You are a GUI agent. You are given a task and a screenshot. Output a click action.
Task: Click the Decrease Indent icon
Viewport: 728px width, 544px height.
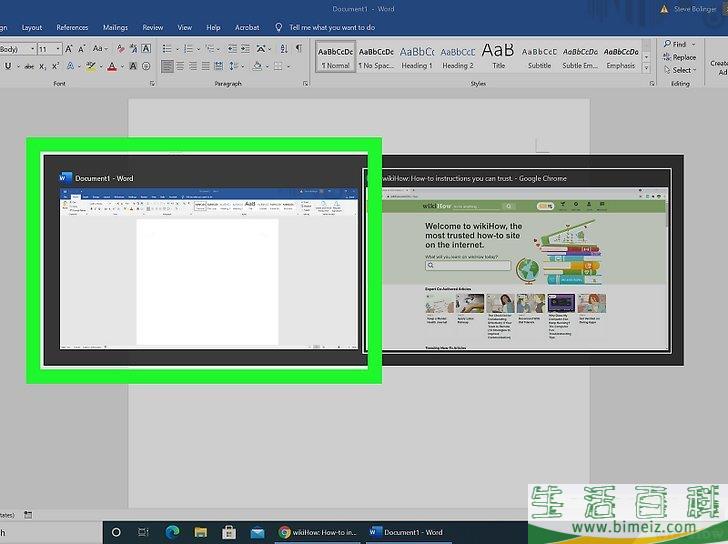[232, 49]
